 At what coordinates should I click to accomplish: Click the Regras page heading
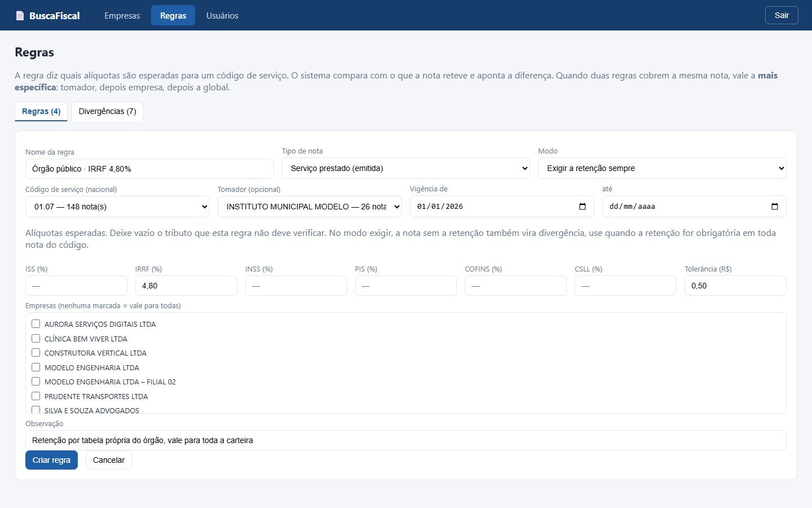[x=34, y=52]
